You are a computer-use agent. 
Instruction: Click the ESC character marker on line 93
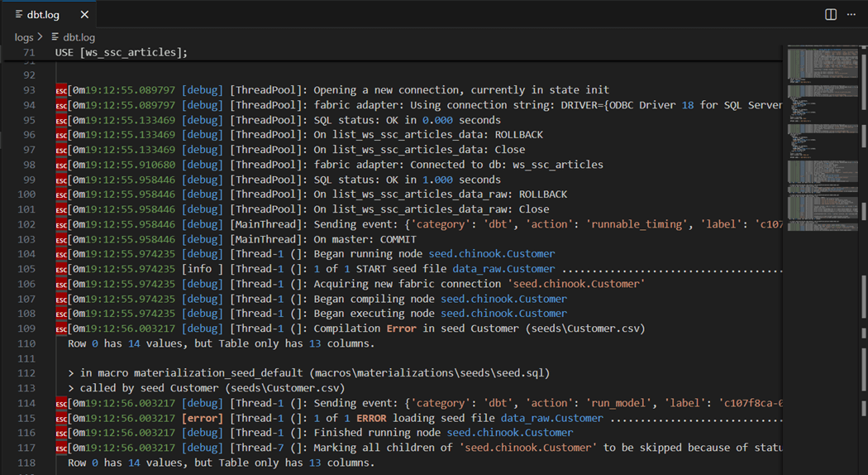(x=61, y=90)
